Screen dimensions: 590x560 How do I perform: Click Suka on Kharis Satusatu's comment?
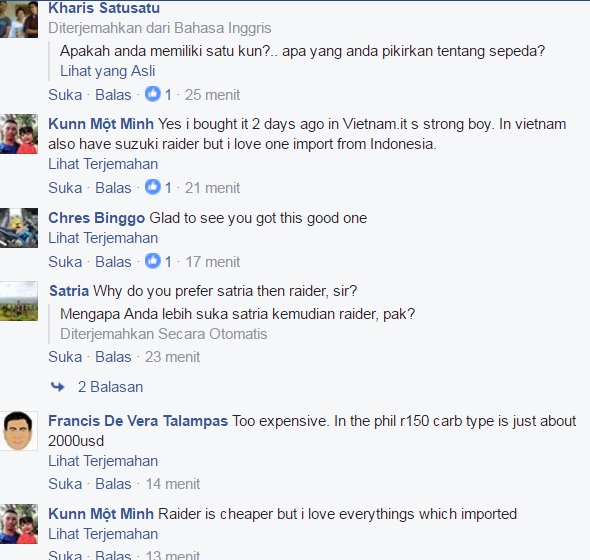pos(65,94)
